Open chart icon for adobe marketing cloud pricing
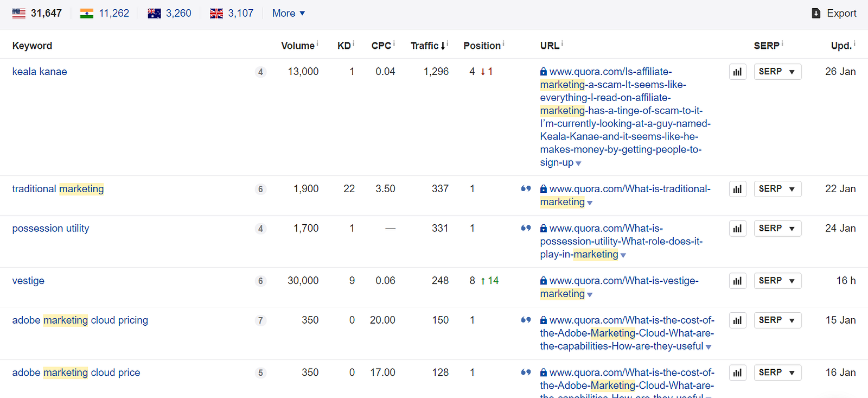 (x=737, y=320)
